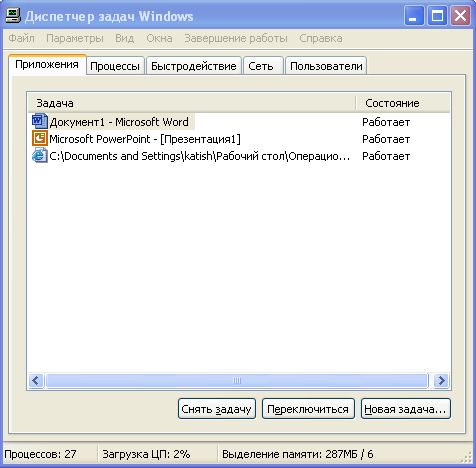This screenshot has height=468, width=476.
Task: Click the scroll left arrow of task list
Action: coord(36,380)
